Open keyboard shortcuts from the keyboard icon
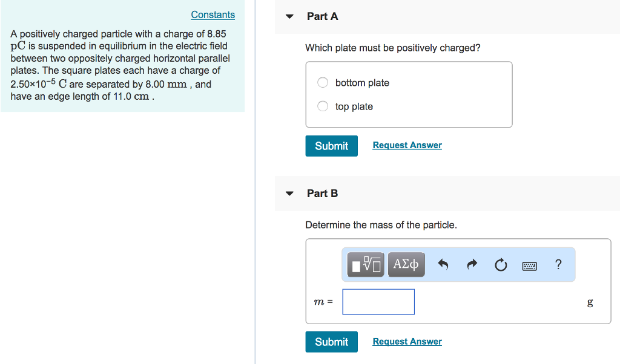Screen dimensions: 620x364 529,264
